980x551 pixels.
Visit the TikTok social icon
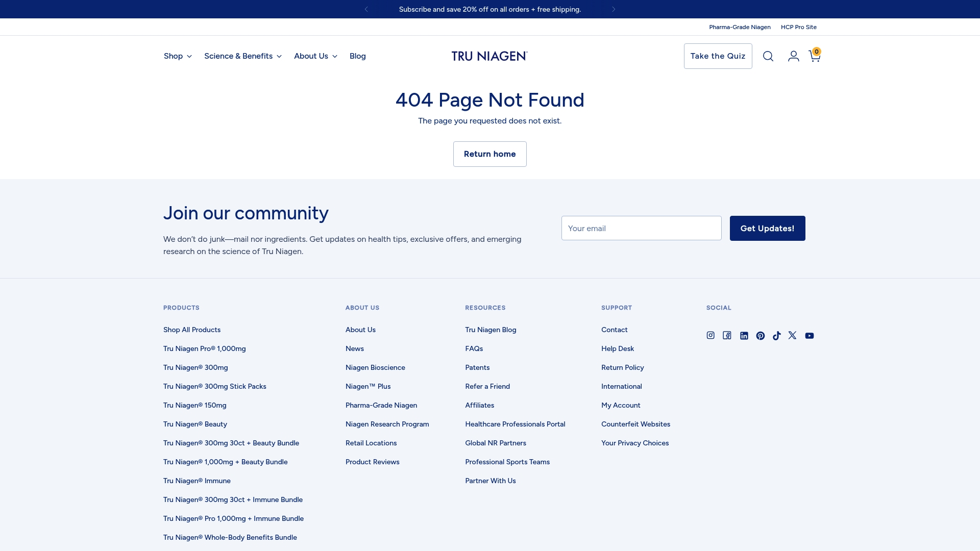tap(777, 336)
